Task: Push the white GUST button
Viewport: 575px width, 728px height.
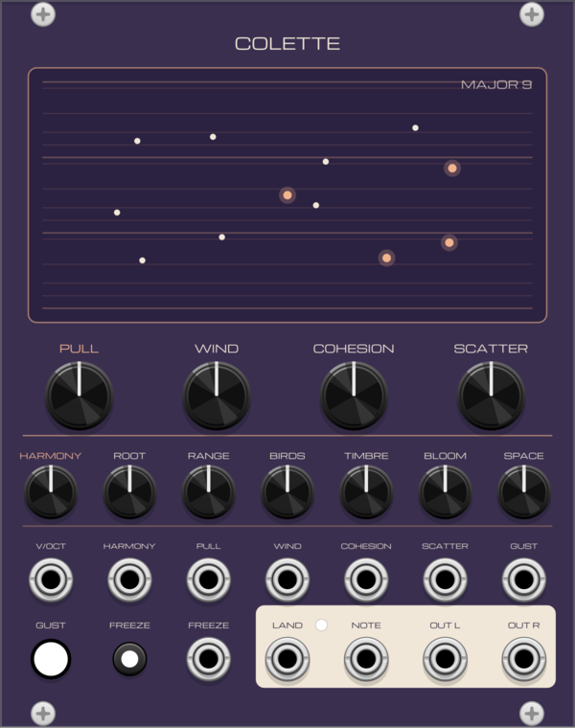Action: click(x=51, y=658)
